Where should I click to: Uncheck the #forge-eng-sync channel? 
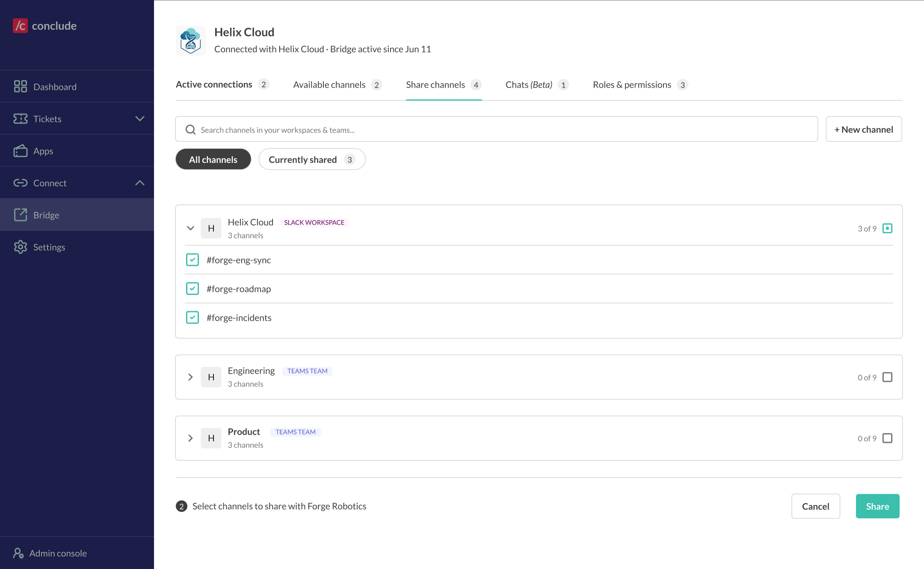(192, 260)
